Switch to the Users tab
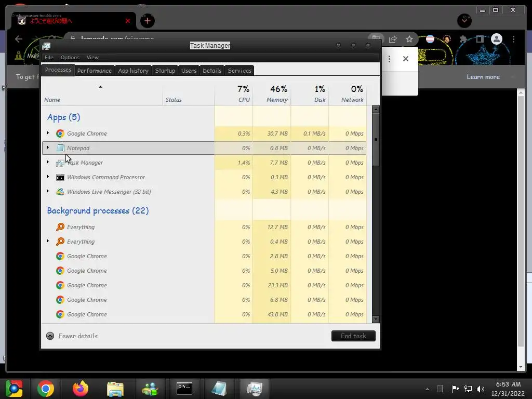 point(189,71)
